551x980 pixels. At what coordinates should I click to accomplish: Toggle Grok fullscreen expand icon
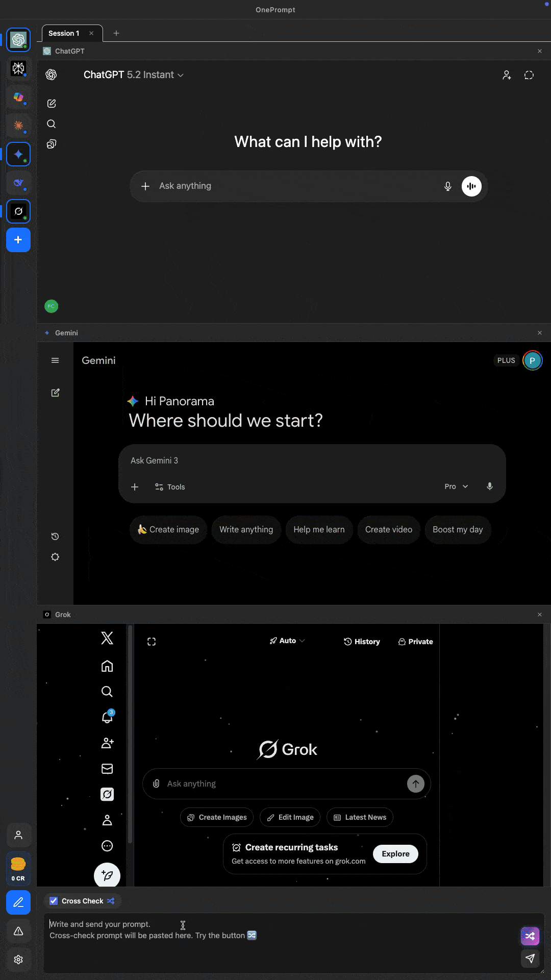[152, 642]
